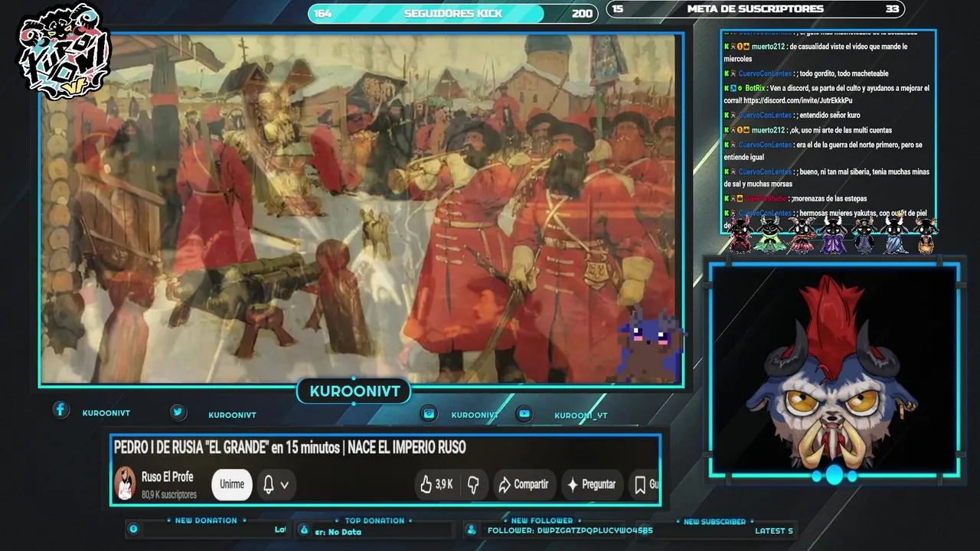Click the Meta de Suscriptores progress bar
The height and width of the screenshot is (551, 980).
coord(755,9)
